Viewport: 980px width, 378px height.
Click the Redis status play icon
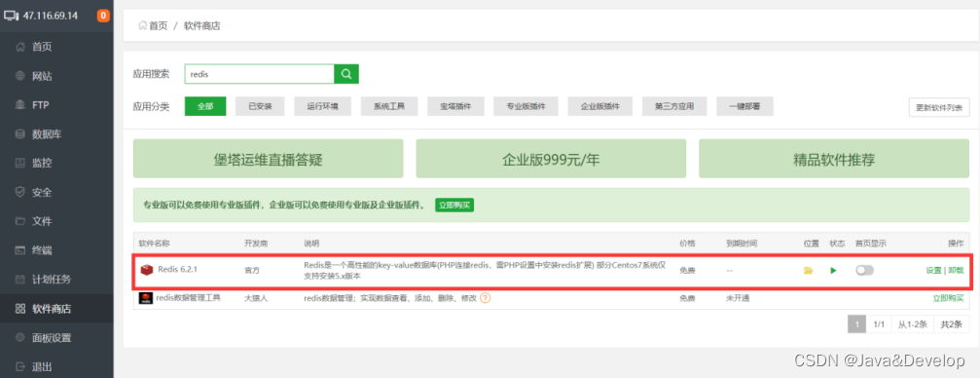click(x=832, y=271)
